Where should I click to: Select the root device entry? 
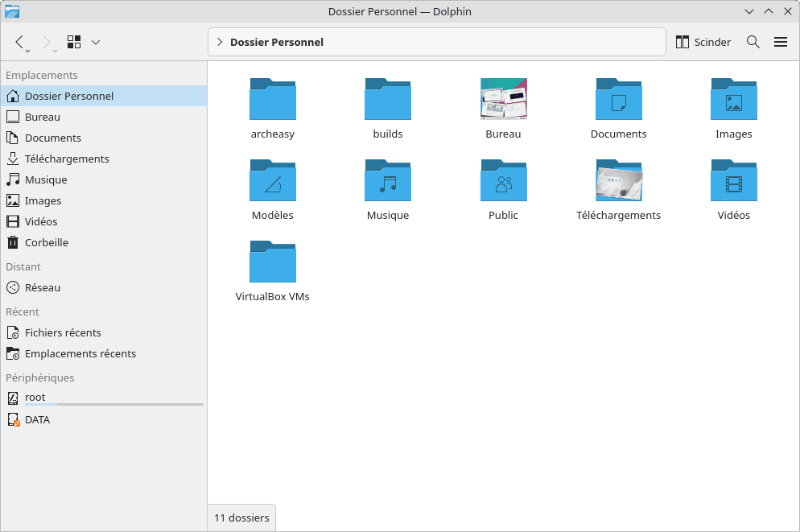[x=35, y=397]
